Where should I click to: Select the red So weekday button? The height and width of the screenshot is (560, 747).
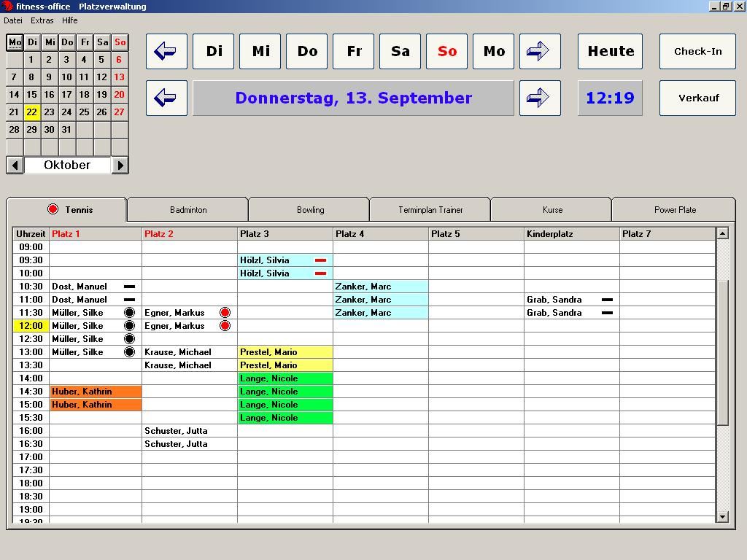coord(447,51)
